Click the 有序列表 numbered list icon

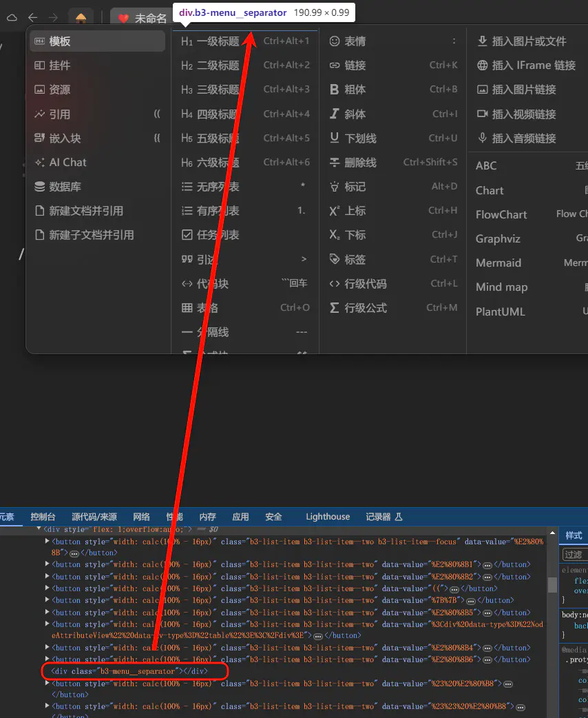tap(187, 211)
